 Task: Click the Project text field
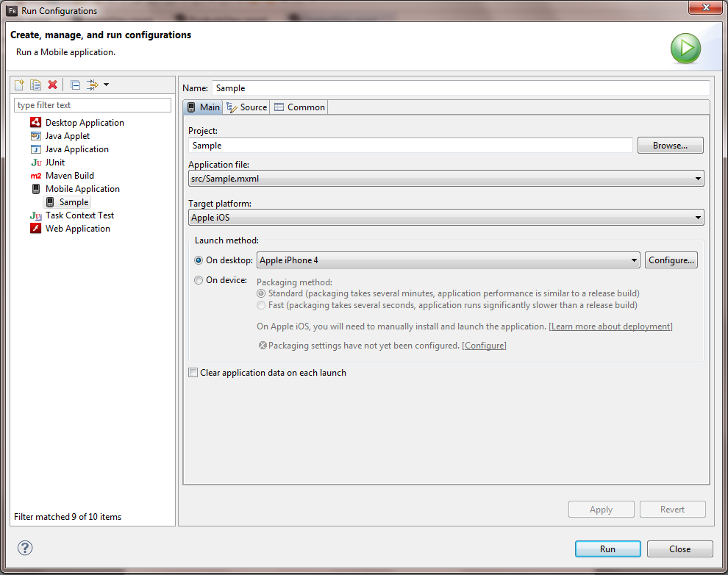pos(410,146)
